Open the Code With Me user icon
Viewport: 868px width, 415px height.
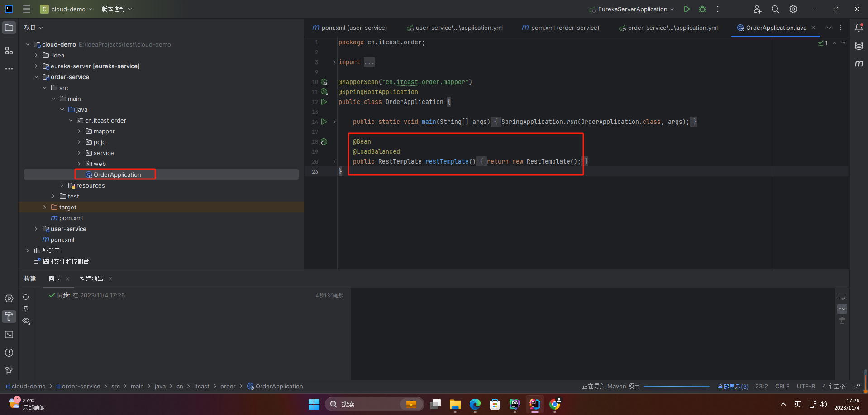tap(757, 9)
